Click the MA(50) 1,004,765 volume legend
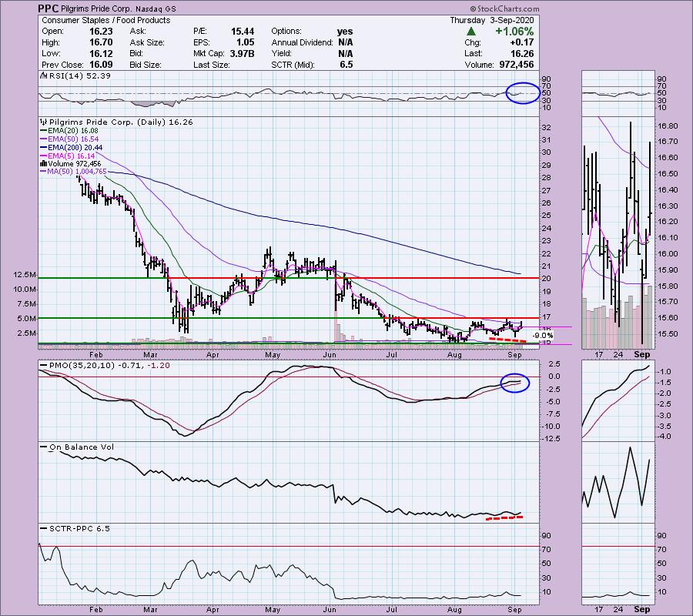The height and width of the screenshot is (616, 693). pos(77,172)
